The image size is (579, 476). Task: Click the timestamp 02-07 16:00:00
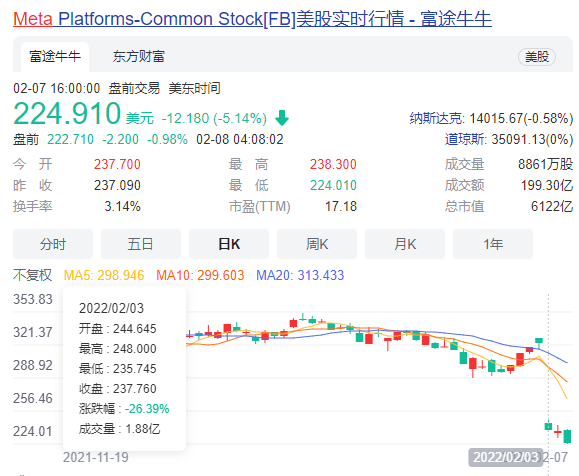56,89
